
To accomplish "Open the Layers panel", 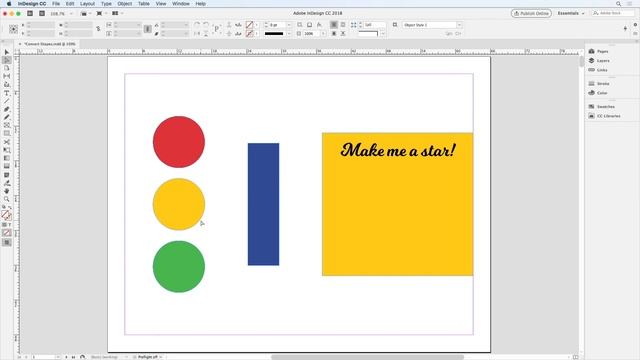I will [599, 61].
